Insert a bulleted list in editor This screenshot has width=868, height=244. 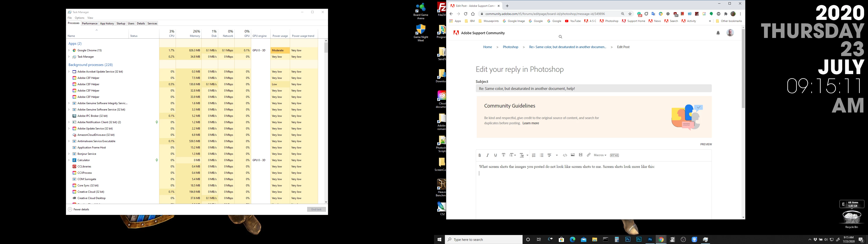(x=542, y=155)
